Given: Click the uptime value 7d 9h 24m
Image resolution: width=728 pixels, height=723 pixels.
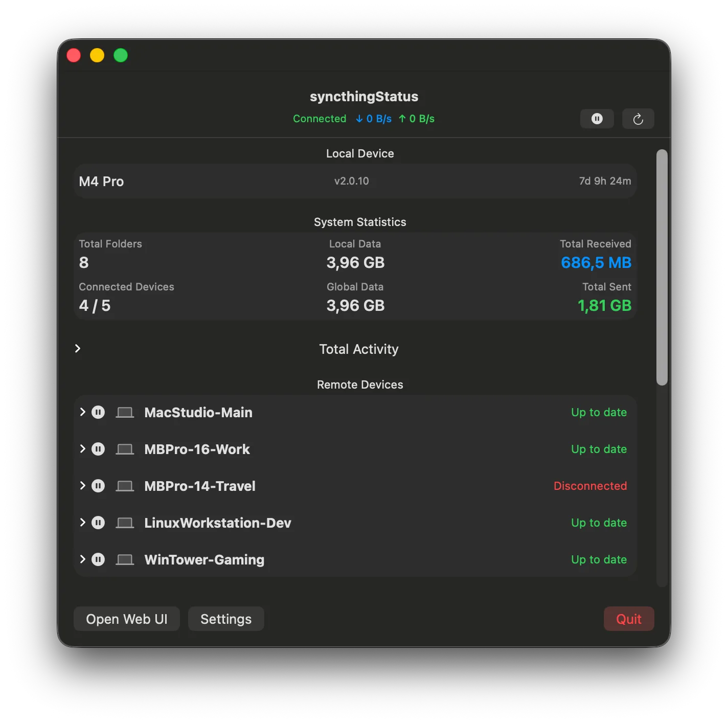Looking at the screenshot, I should click(605, 181).
